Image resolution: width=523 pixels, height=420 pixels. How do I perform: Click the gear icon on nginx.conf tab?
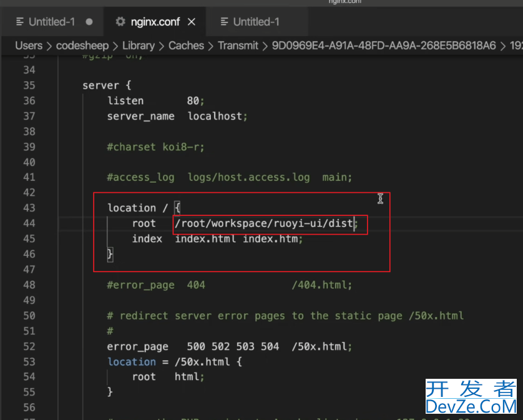coord(120,22)
